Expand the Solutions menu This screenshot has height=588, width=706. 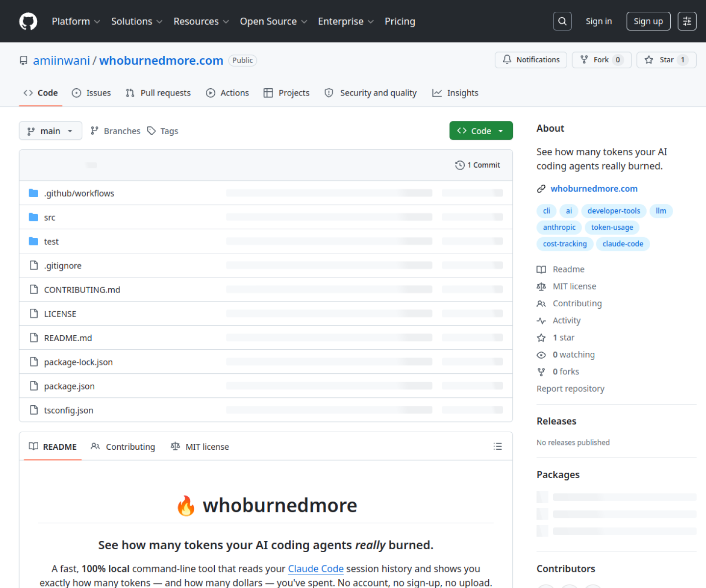pos(137,21)
